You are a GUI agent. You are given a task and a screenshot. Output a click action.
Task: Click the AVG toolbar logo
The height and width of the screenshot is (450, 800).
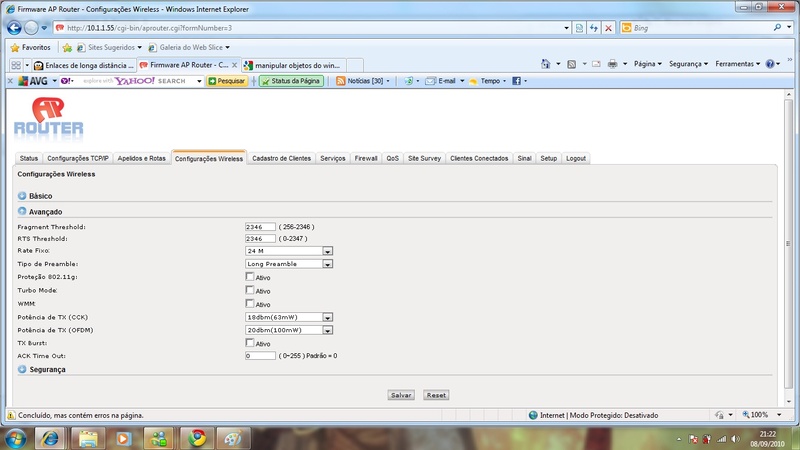33,81
